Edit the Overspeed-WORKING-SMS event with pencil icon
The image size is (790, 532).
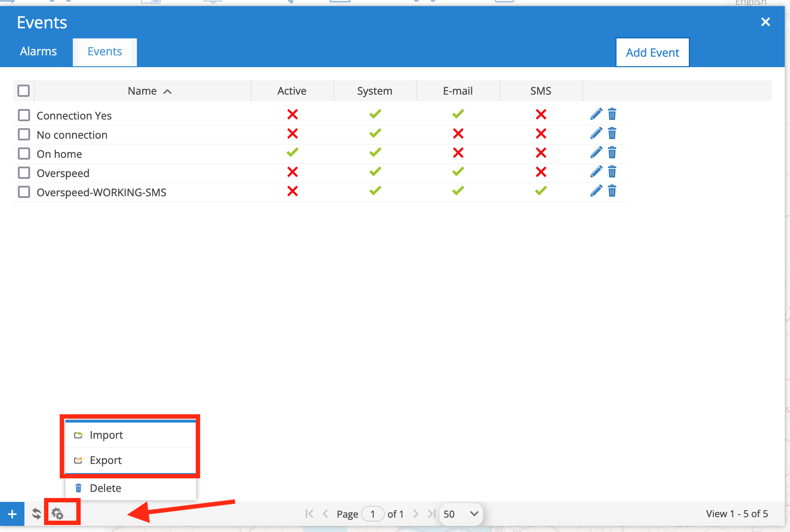point(596,191)
